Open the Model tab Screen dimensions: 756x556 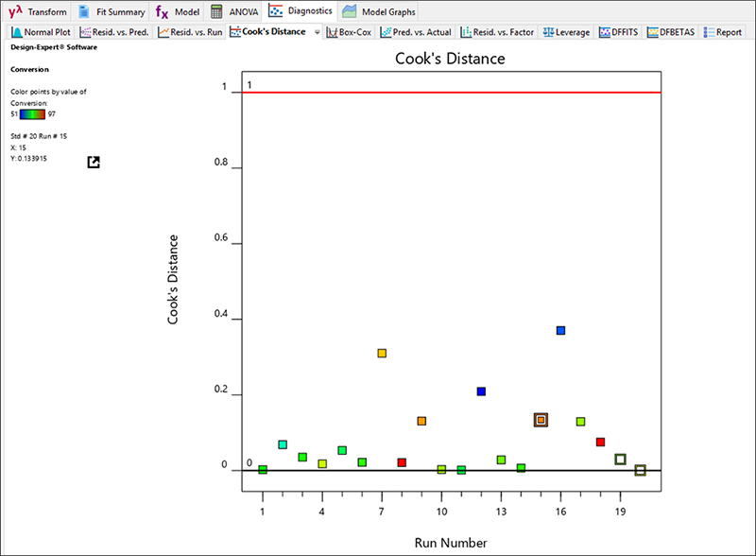[x=178, y=11]
